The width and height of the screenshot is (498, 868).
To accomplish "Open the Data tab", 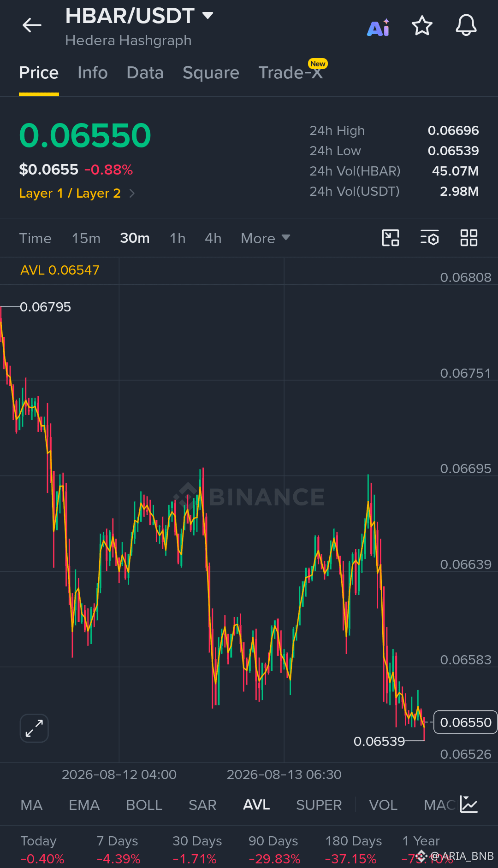I will point(145,73).
